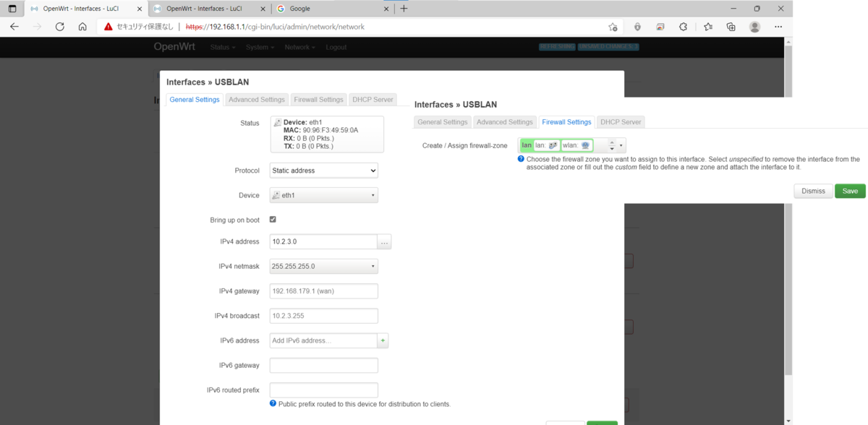Click the eth1 device icon in the Status box
Screen dimensions: 868x425
tap(278, 122)
